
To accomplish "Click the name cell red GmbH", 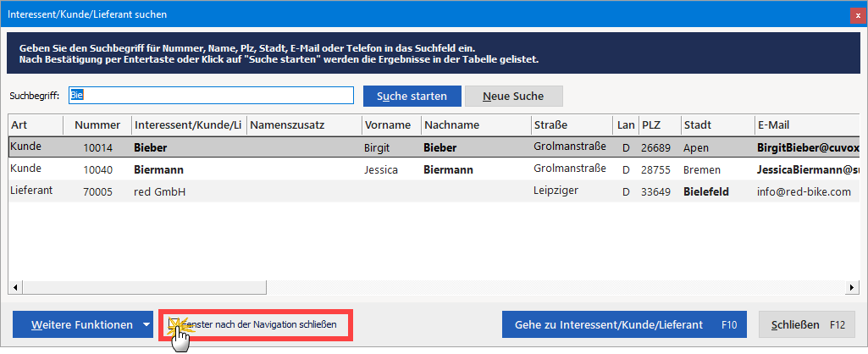I will click(x=159, y=192).
